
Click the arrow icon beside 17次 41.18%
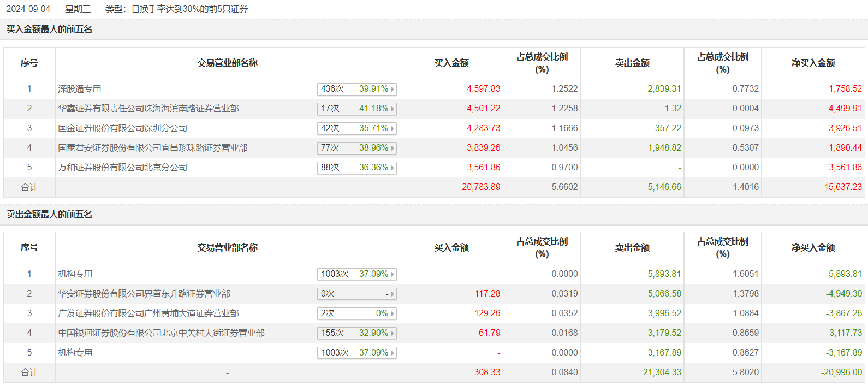coord(392,109)
